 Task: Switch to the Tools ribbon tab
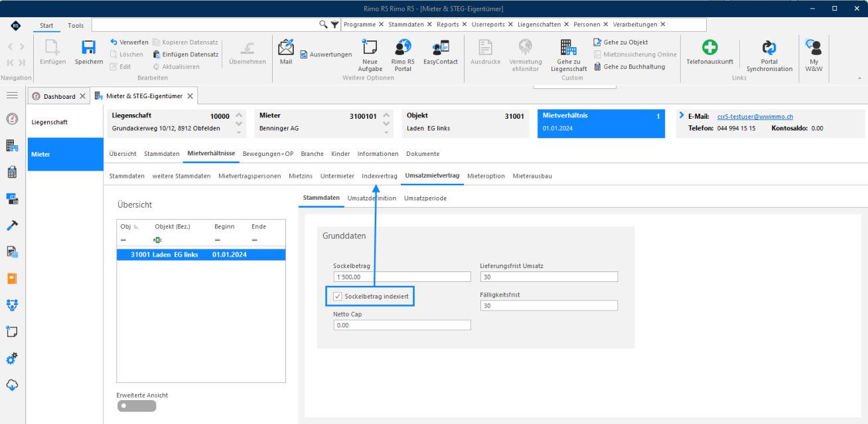coord(76,25)
